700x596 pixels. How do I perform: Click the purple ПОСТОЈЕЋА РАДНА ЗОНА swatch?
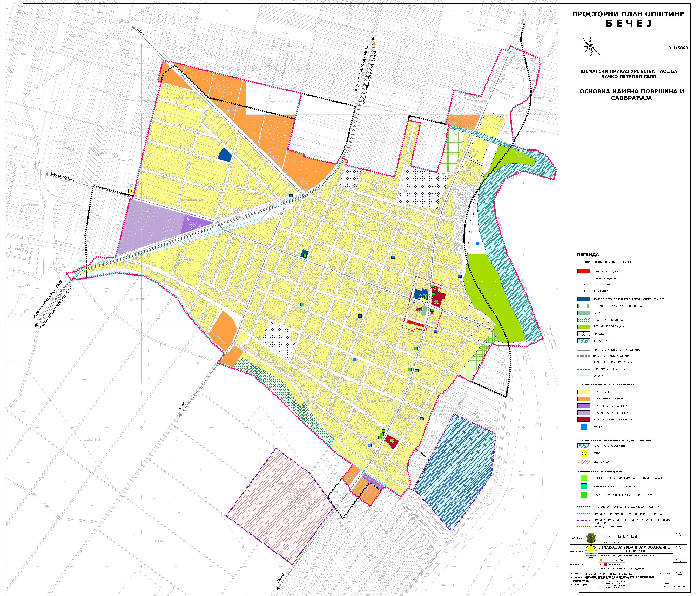(x=583, y=406)
